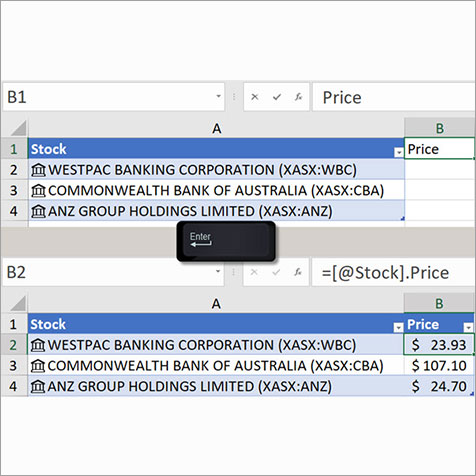Image resolution: width=476 pixels, height=476 pixels.
Task: Click COMMONWEALTH BANK OF AUSTRALIA cell in upper table
Action: (216, 190)
